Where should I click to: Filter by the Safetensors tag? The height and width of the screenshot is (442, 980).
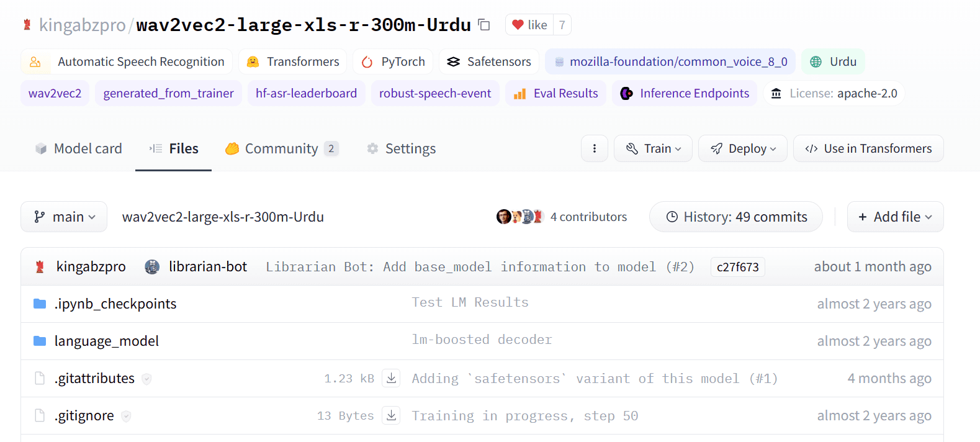point(489,61)
